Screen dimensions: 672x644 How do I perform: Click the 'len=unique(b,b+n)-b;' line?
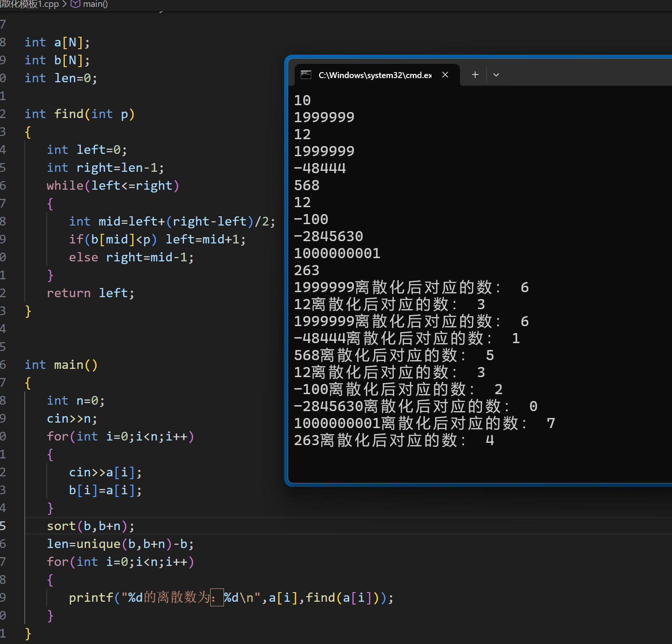120,544
